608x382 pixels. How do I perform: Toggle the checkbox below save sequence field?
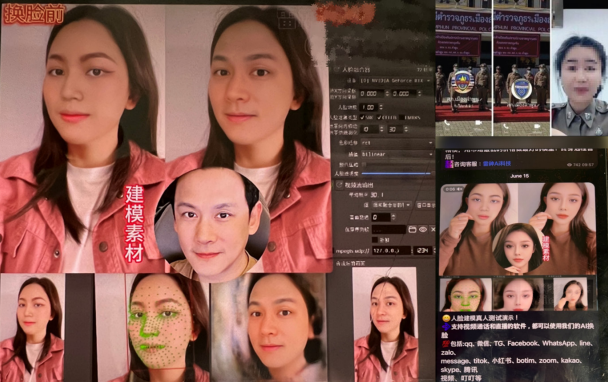375,240
